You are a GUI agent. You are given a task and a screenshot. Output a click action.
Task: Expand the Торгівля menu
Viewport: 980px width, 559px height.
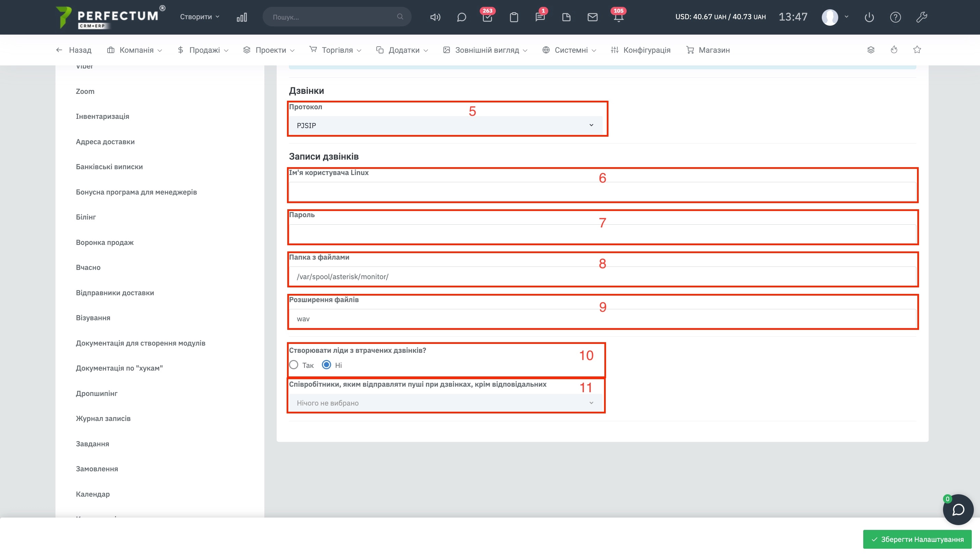[x=335, y=50]
